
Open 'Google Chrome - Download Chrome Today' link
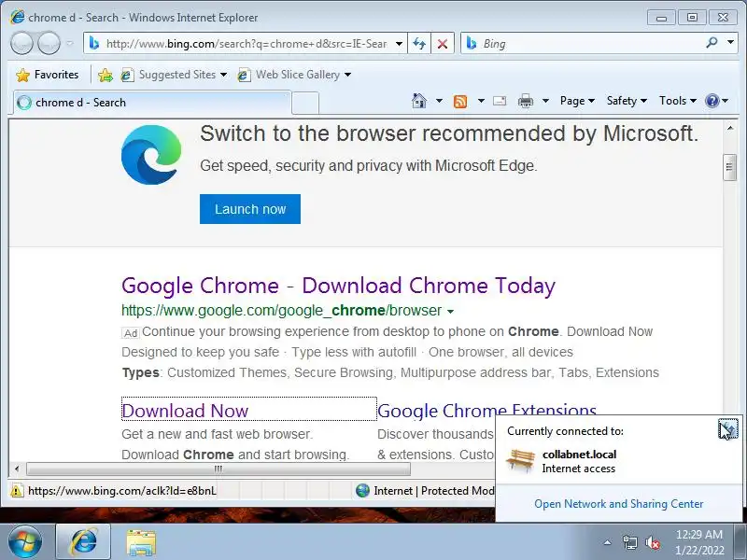[x=338, y=286]
